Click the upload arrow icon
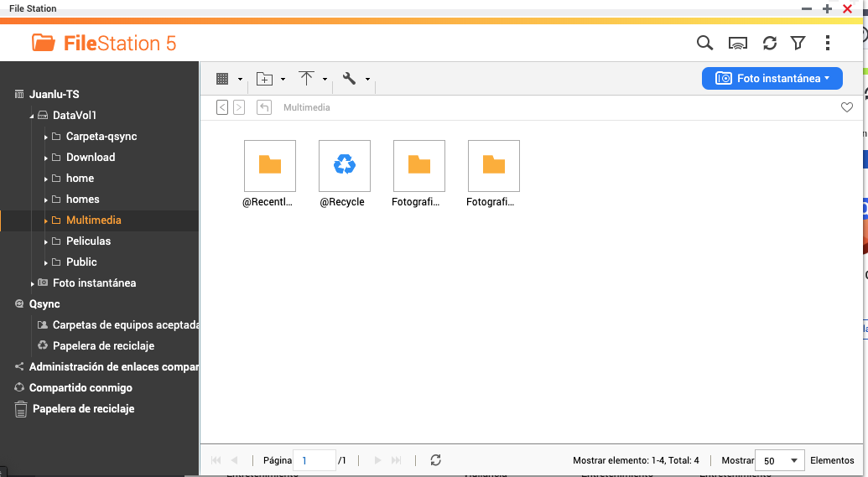 click(307, 79)
